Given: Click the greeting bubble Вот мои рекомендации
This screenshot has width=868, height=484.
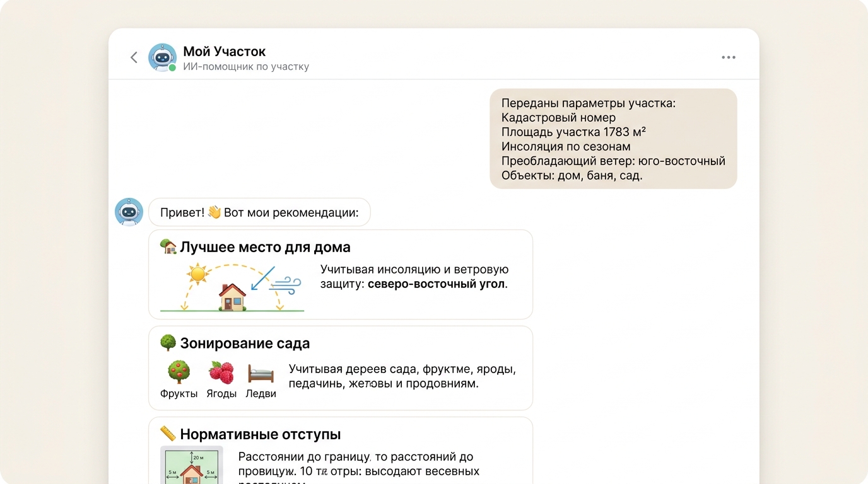Looking at the screenshot, I should pyautogui.click(x=259, y=212).
